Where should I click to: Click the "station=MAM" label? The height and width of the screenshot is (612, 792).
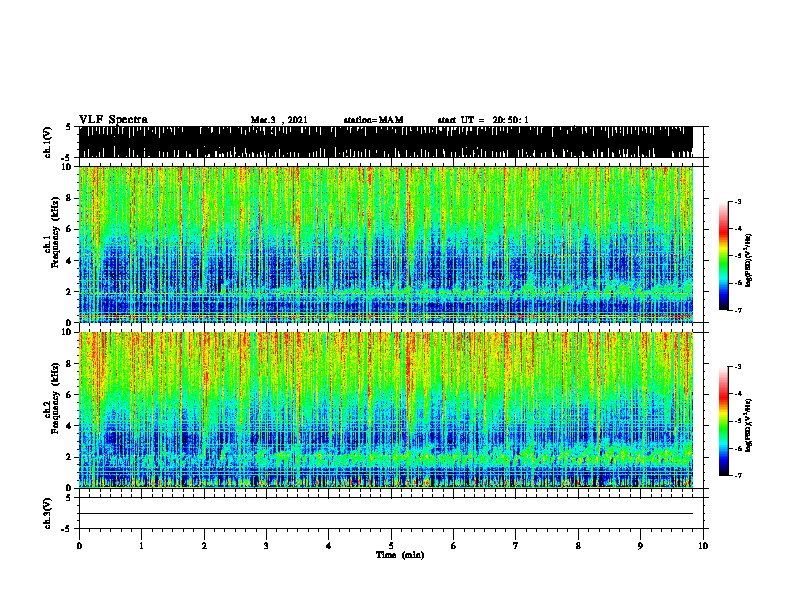pyautogui.click(x=373, y=120)
